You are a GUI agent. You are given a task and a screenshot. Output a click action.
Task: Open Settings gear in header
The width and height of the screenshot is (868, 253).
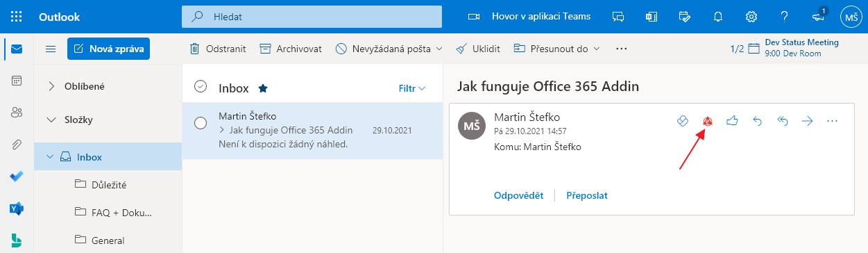point(751,17)
